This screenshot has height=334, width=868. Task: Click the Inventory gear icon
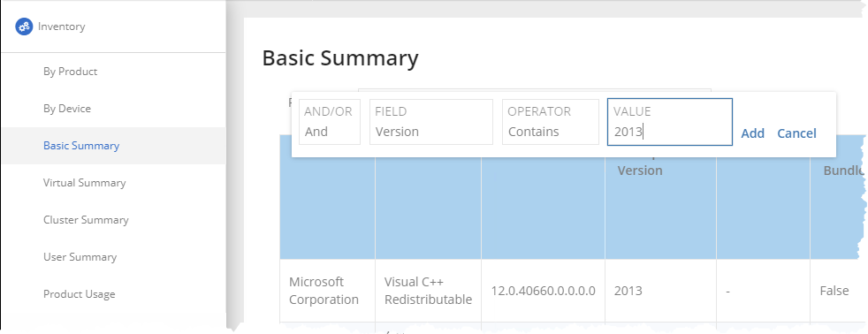pos(25,27)
